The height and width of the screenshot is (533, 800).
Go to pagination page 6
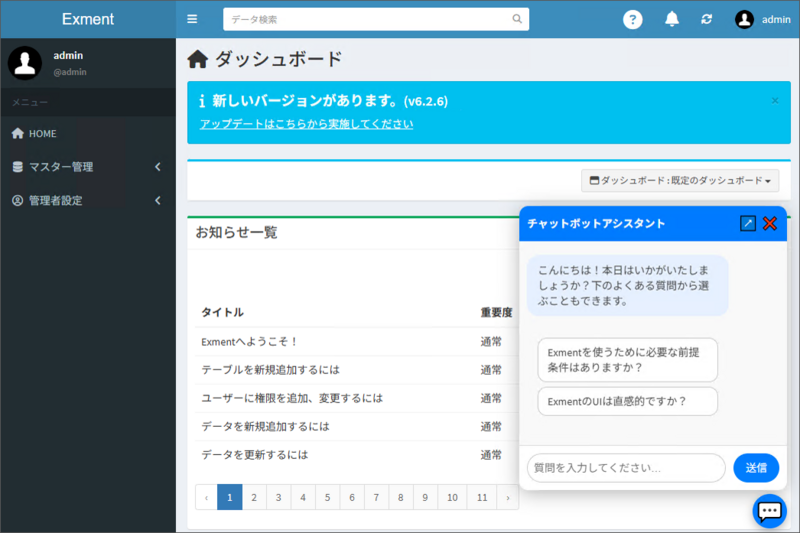pos(352,497)
